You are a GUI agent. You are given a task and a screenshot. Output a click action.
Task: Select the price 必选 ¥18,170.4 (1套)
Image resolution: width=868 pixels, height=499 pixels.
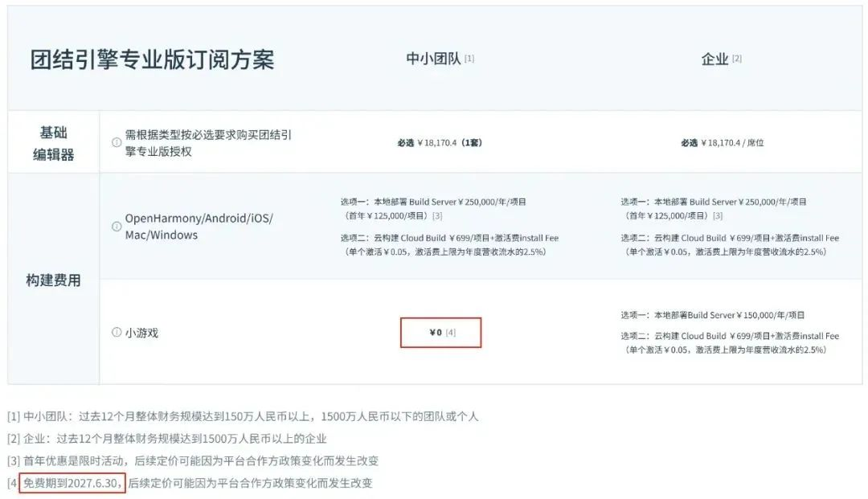click(x=440, y=143)
